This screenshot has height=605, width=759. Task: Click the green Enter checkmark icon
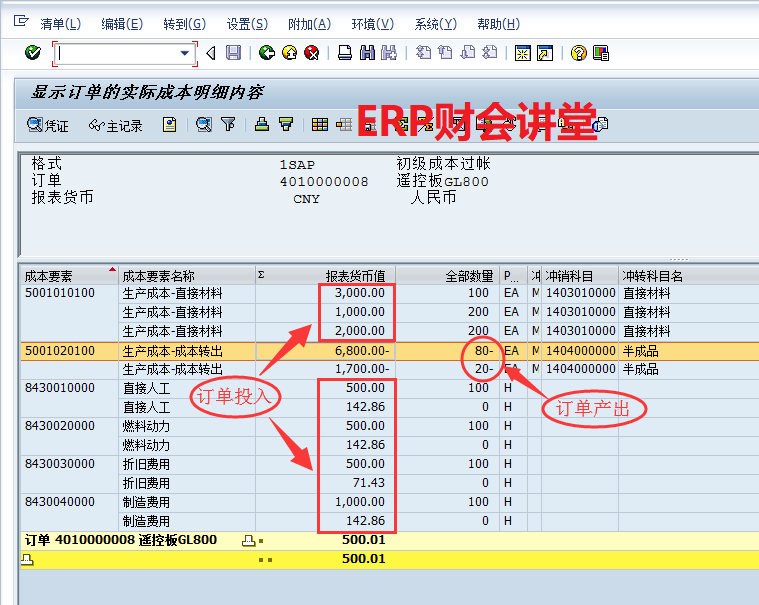33,53
